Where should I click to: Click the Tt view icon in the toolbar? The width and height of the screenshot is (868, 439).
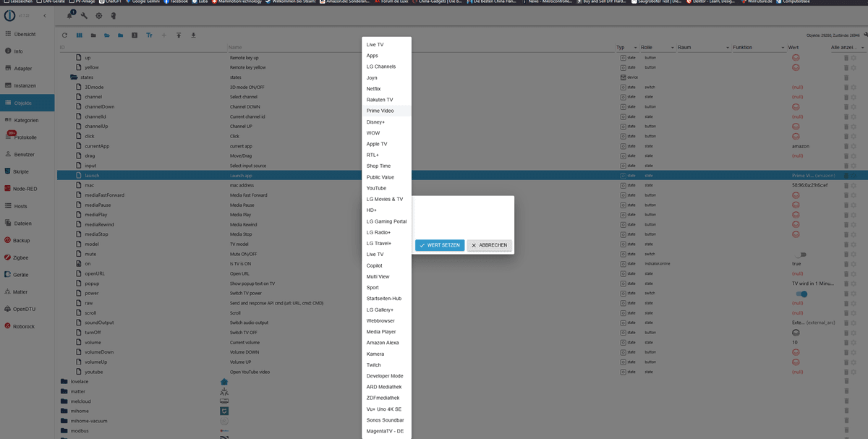(x=150, y=35)
